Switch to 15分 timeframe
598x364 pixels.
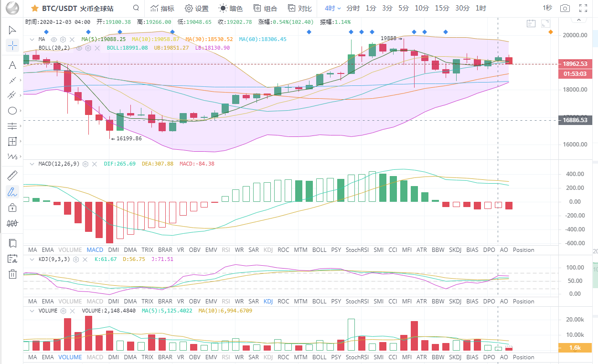pos(442,8)
